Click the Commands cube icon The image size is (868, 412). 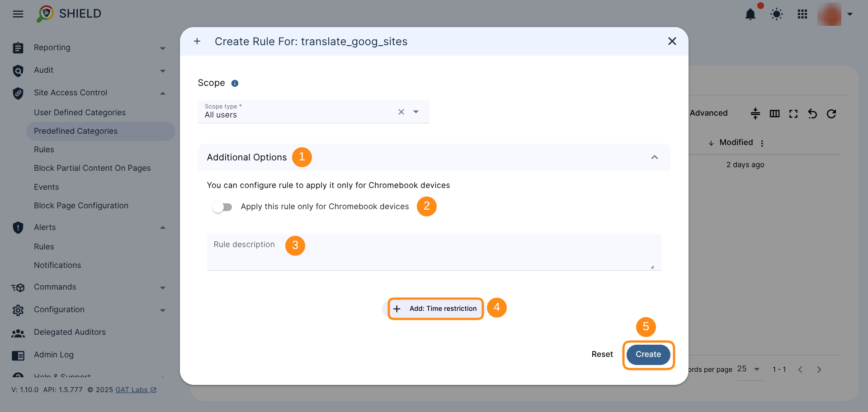click(x=18, y=287)
